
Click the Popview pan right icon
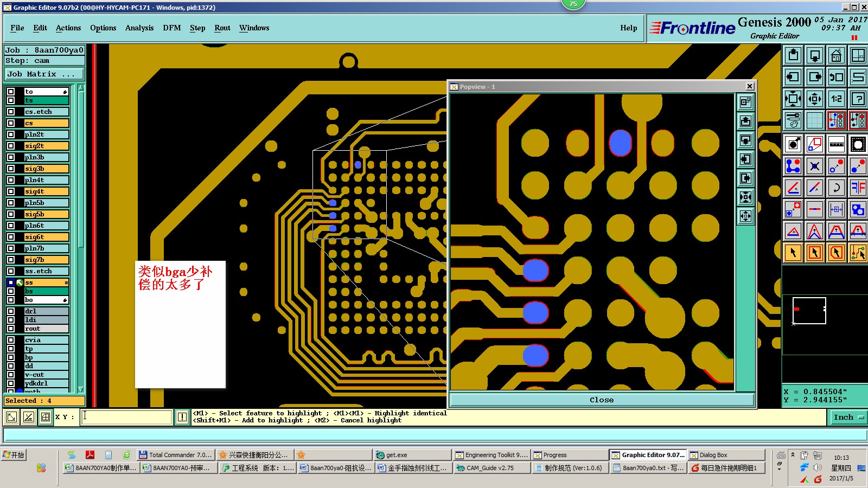point(746,178)
